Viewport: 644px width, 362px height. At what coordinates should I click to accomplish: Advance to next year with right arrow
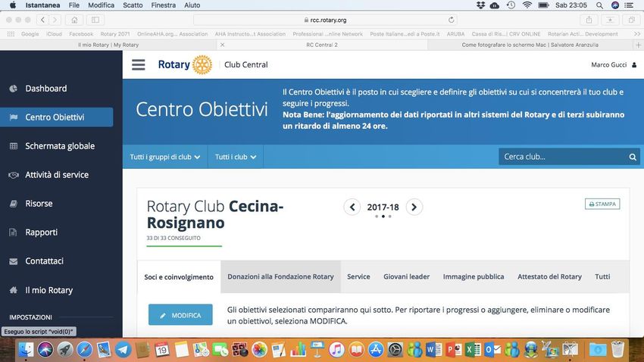point(414,207)
